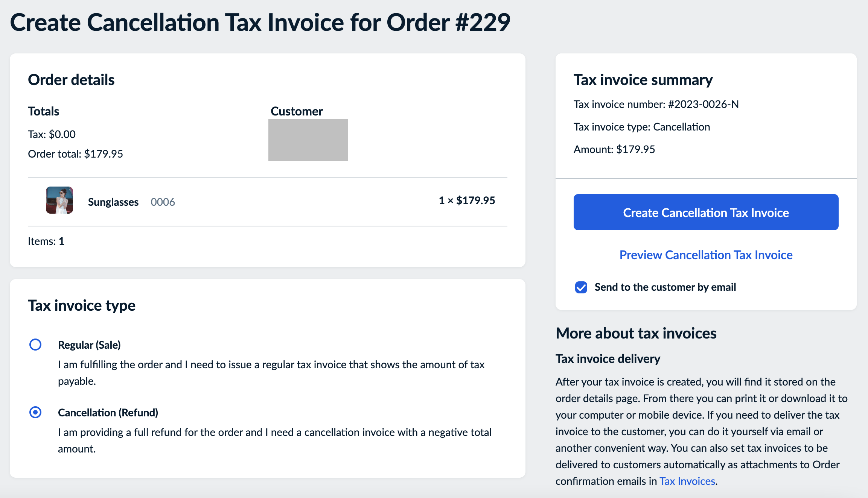
Task: Click the Tax invoice summary heading
Action: pyautogui.click(x=643, y=80)
